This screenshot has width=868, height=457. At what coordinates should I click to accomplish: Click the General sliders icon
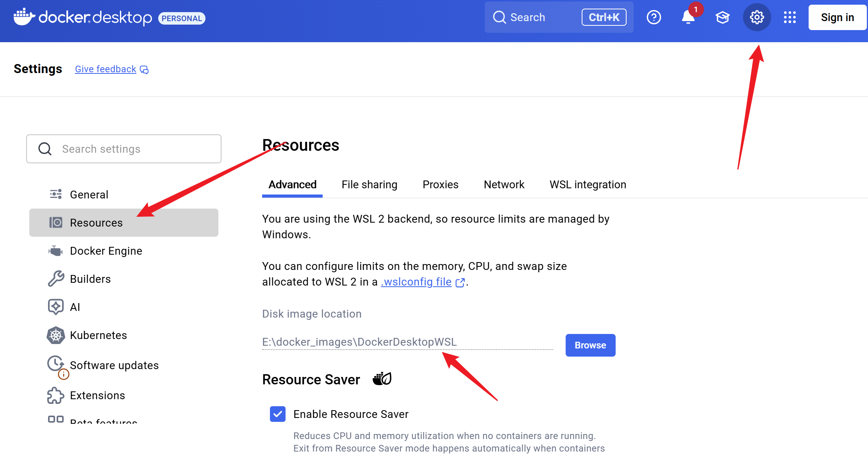pos(56,194)
